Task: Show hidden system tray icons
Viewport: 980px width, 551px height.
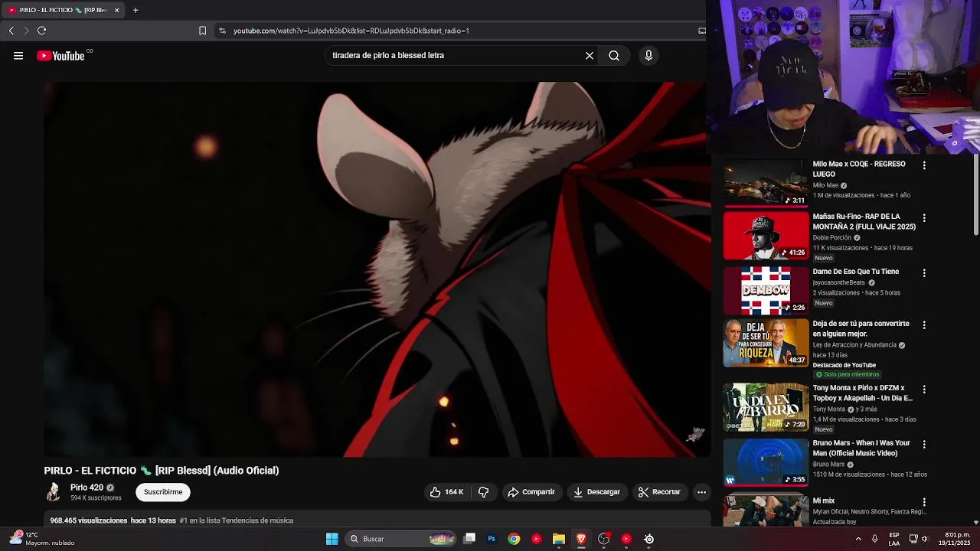Action: point(857,539)
